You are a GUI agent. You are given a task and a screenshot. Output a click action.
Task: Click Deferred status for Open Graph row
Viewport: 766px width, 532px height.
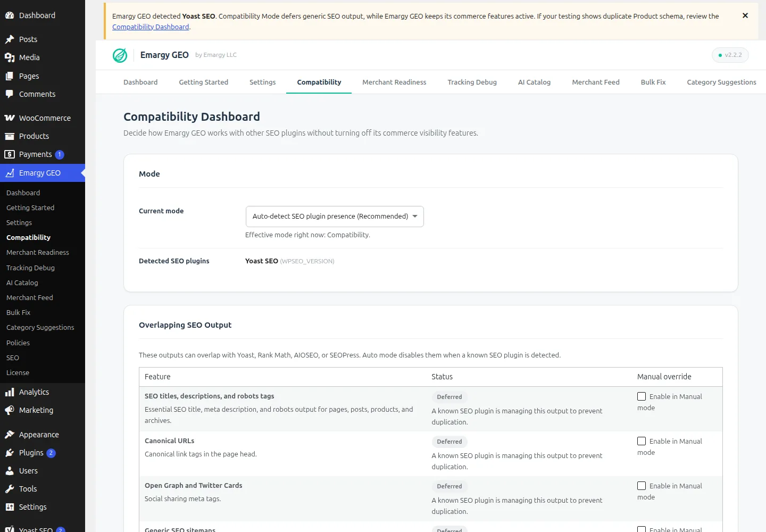449,486
